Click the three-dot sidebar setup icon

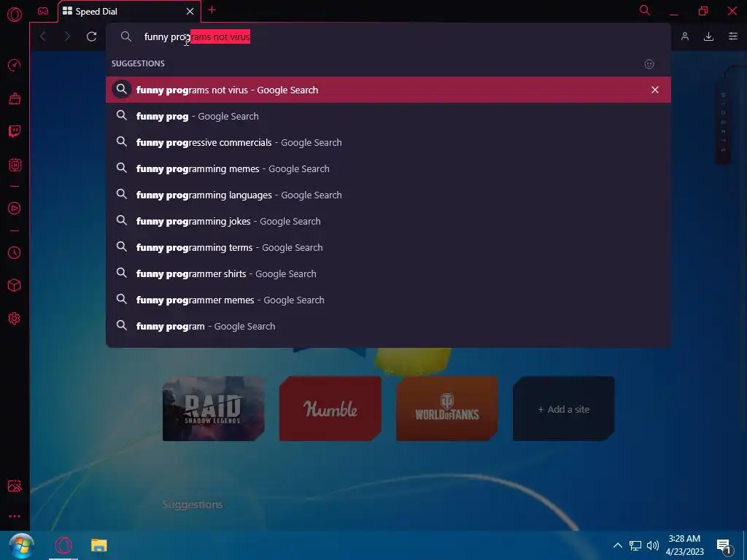[15, 516]
